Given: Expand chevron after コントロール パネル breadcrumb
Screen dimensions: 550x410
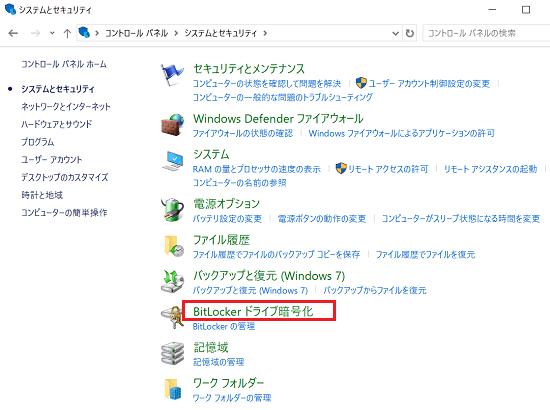Looking at the screenshot, I should 176,33.
